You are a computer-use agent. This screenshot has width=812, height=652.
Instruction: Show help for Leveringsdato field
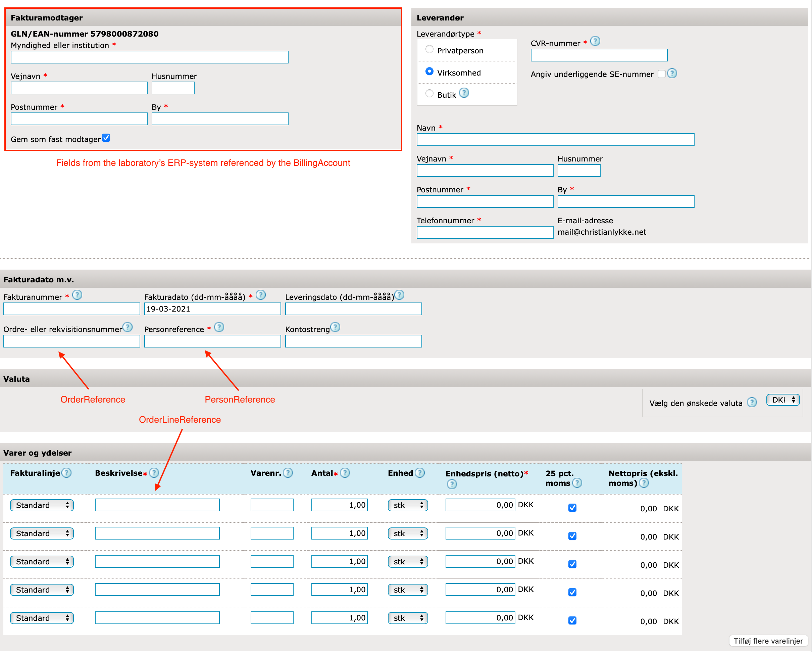coord(399,295)
